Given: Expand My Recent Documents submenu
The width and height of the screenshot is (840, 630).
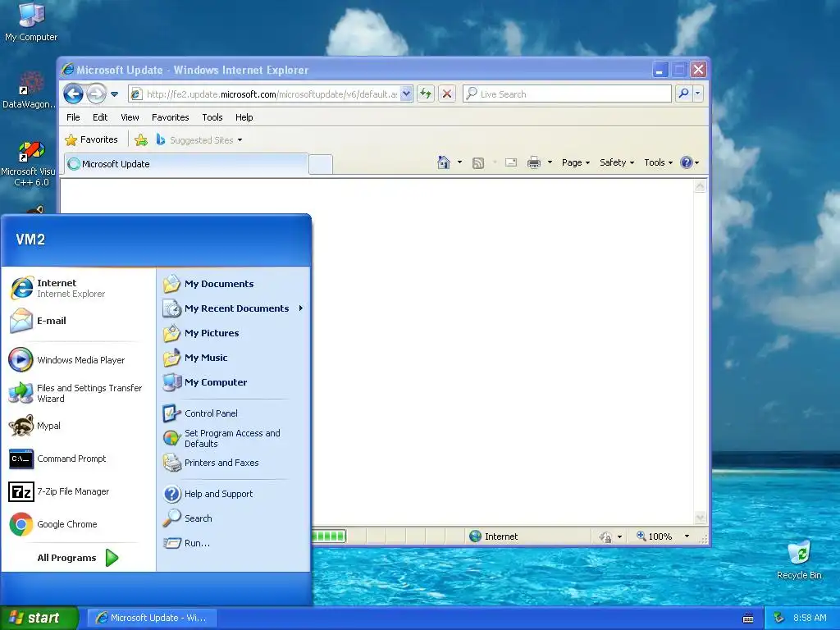Looking at the screenshot, I should 234,308.
